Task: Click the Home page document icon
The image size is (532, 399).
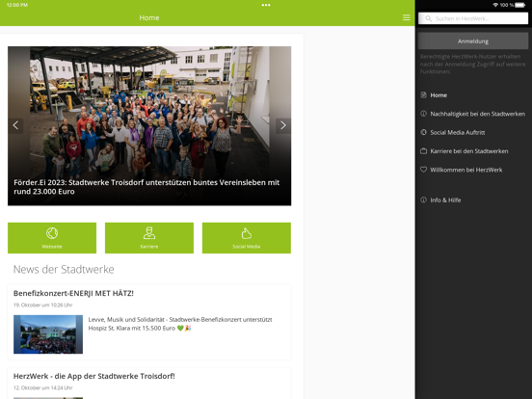Action: (x=423, y=95)
